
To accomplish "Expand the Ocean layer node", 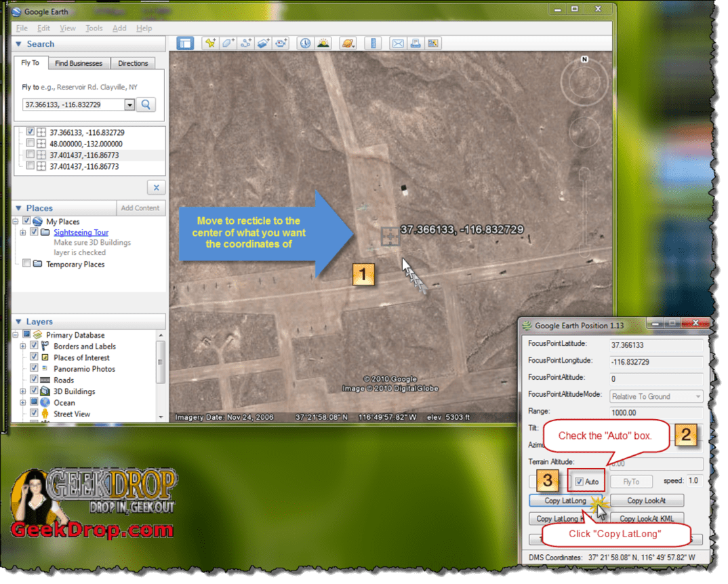I will pos(23,403).
